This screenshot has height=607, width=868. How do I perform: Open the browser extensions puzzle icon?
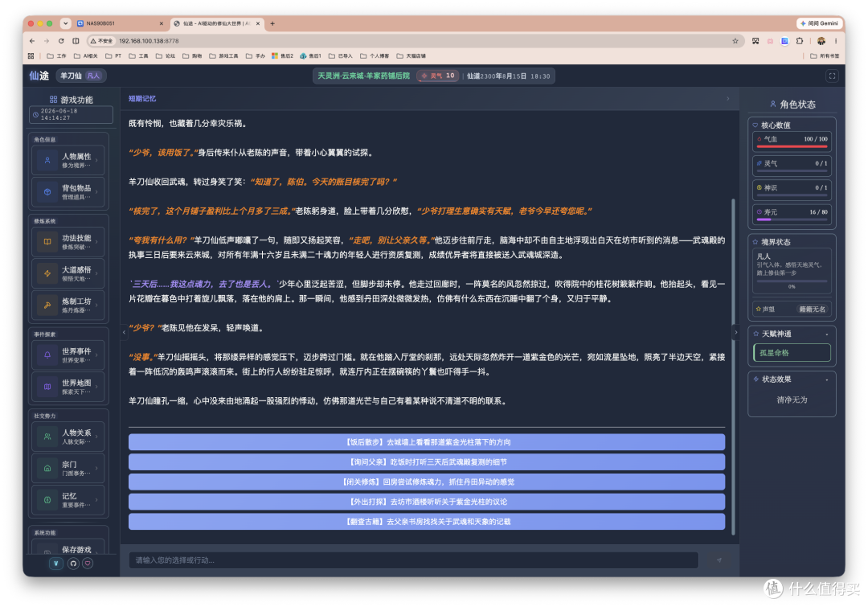click(x=800, y=41)
